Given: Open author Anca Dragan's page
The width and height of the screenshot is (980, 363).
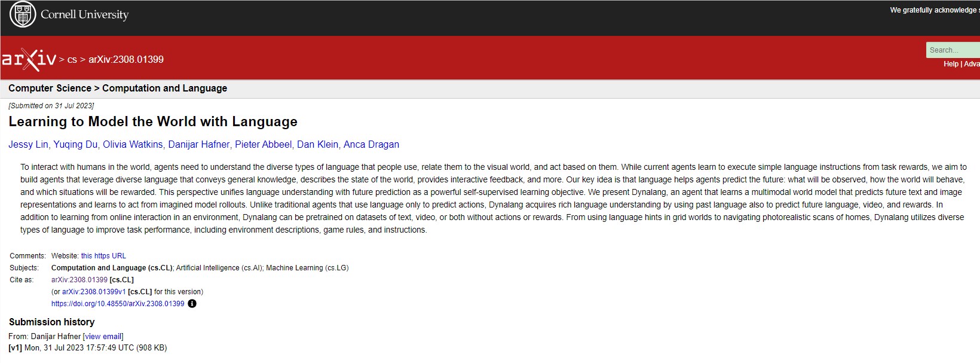Looking at the screenshot, I should click(x=371, y=144).
